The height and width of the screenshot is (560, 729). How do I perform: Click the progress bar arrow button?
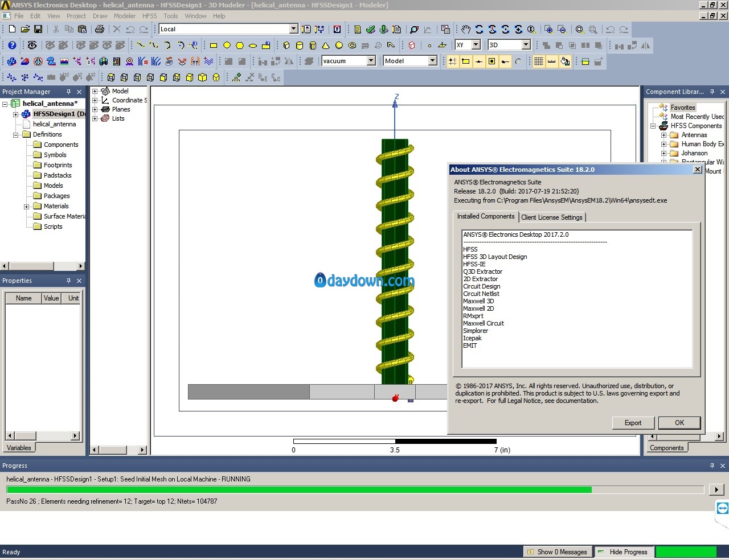[x=716, y=489]
